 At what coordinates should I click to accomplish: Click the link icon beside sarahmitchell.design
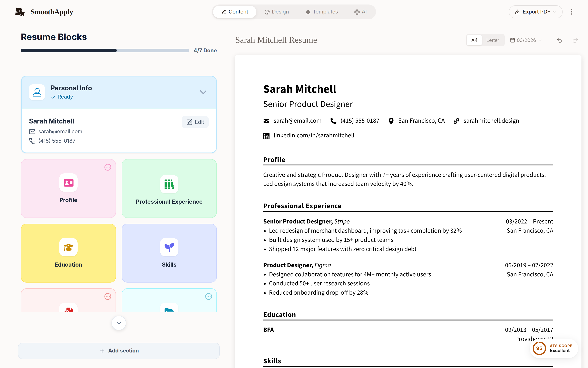[456, 121]
